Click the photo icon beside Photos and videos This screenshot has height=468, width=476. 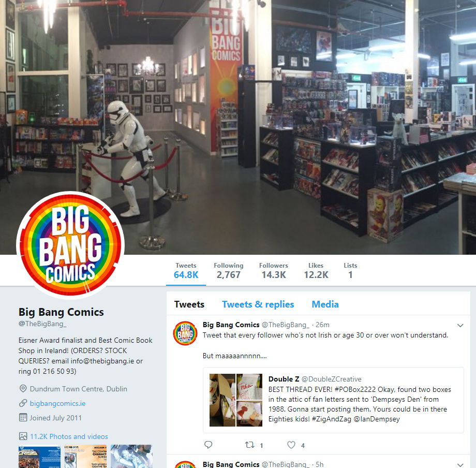pyautogui.click(x=23, y=436)
